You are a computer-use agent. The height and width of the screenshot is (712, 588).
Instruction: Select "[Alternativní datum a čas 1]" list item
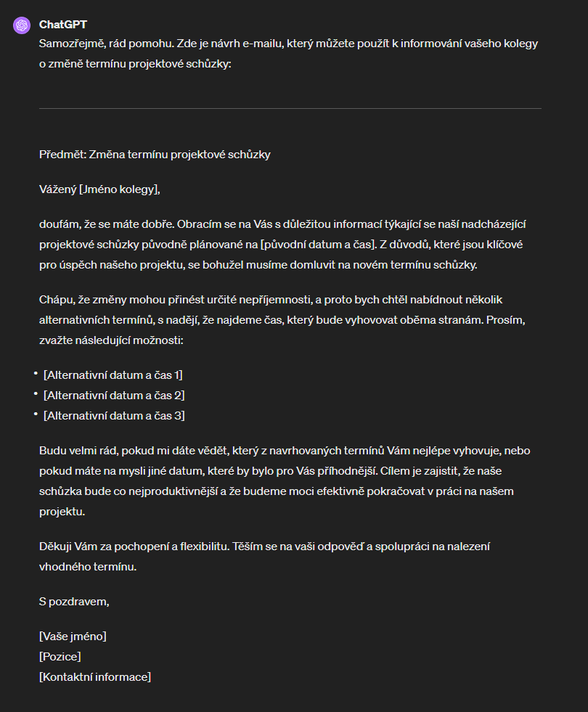pos(113,375)
